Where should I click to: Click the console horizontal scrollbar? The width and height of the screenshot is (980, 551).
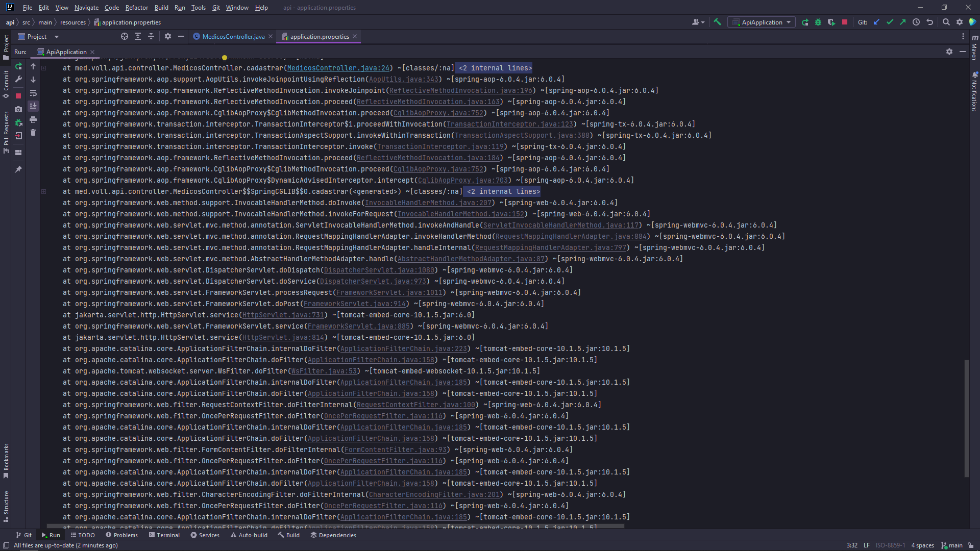pyautogui.click(x=335, y=527)
